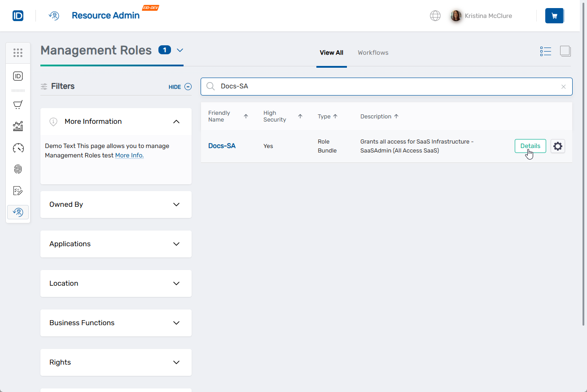This screenshot has height=392, width=587.
Task: Select the View All tab
Action: (x=331, y=52)
